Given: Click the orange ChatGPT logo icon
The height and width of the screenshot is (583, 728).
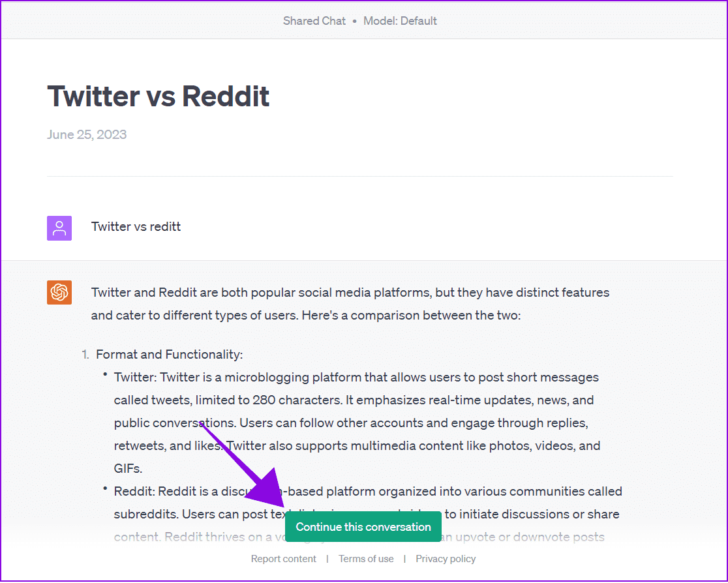Looking at the screenshot, I should point(59,292).
